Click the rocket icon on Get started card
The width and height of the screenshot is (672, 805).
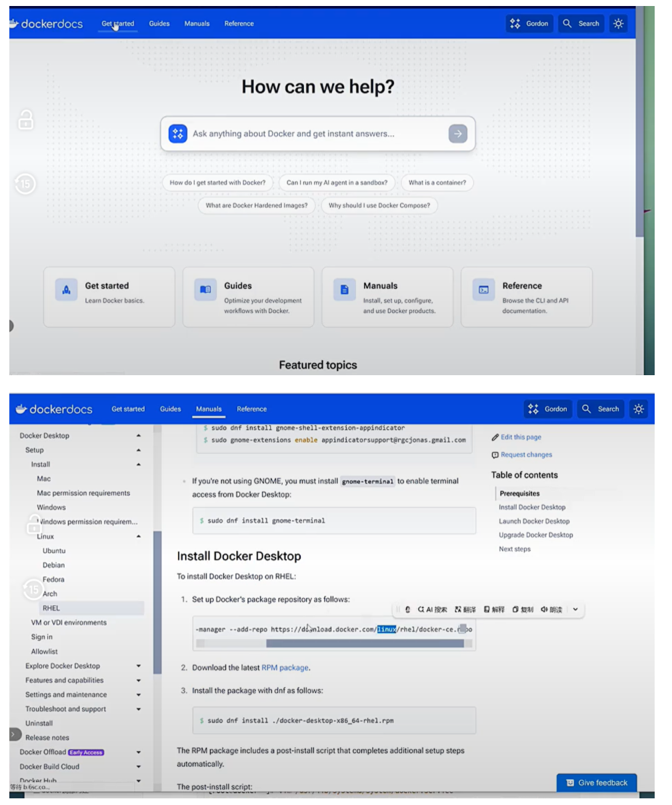(66, 290)
